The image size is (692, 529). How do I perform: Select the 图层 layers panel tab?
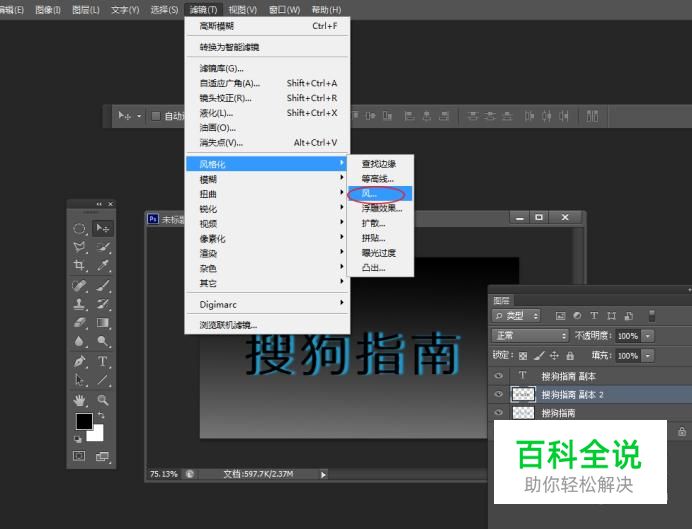point(501,300)
